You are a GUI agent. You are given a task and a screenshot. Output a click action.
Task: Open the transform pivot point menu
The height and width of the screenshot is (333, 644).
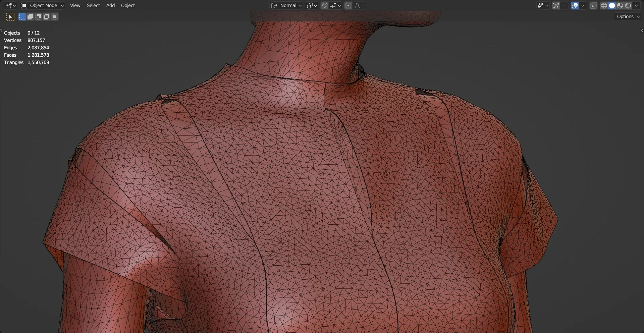(312, 5)
